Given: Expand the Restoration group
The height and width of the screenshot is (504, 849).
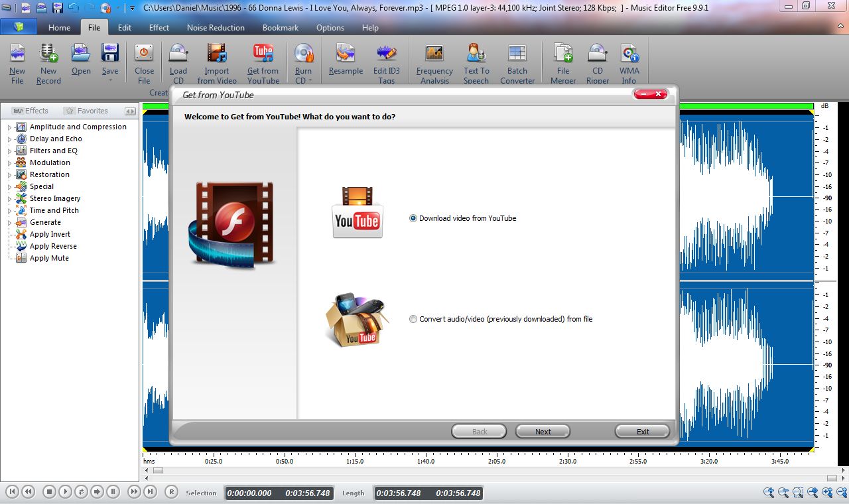Looking at the screenshot, I should 9,175.
